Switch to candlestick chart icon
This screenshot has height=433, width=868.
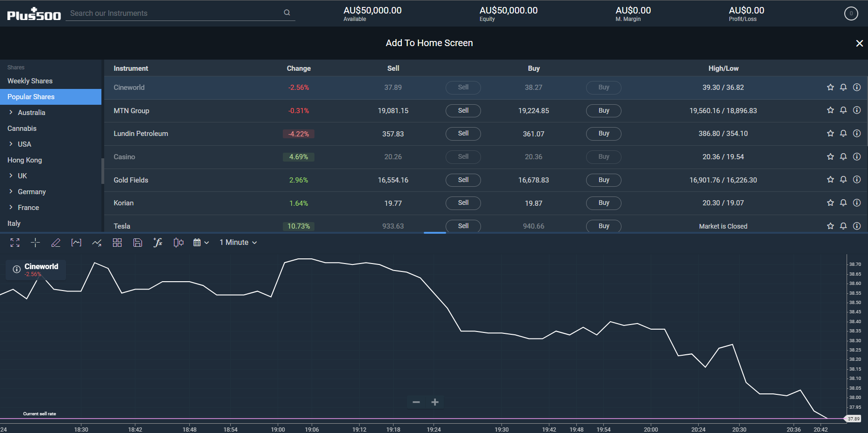point(179,243)
